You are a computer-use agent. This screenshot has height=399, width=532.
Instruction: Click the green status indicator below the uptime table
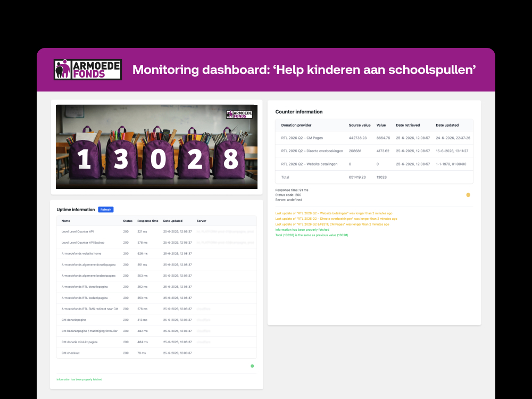point(252,366)
